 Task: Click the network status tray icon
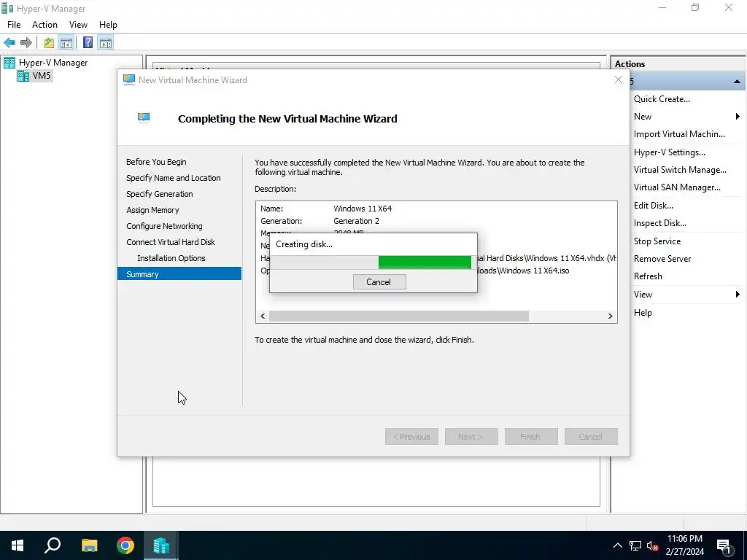pyautogui.click(x=635, y=545)
